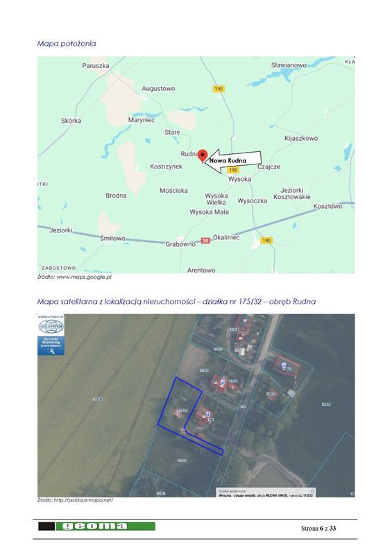Open the www.maps.google.pl source link

tap(84, 277)
